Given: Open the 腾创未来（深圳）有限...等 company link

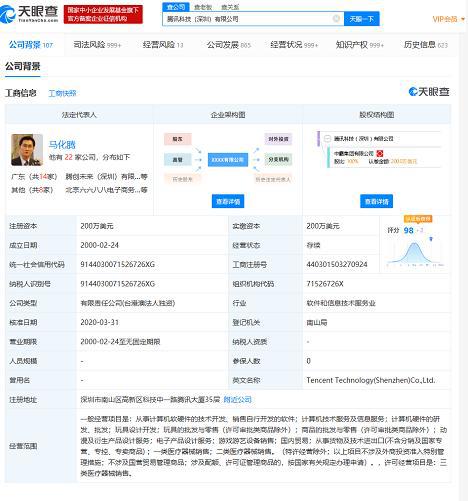Looking at the screenshot, I should coord(106,176).
